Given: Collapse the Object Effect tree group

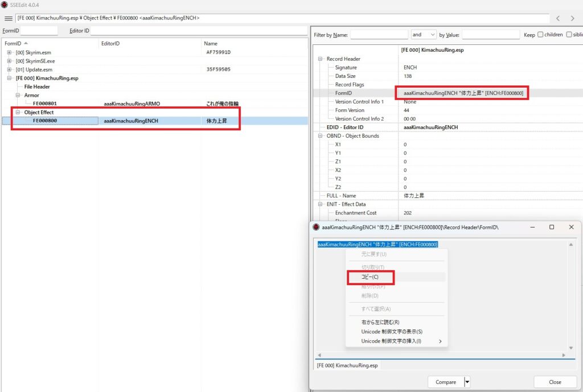Looking at the screenshot, I should tap(18, 112).
